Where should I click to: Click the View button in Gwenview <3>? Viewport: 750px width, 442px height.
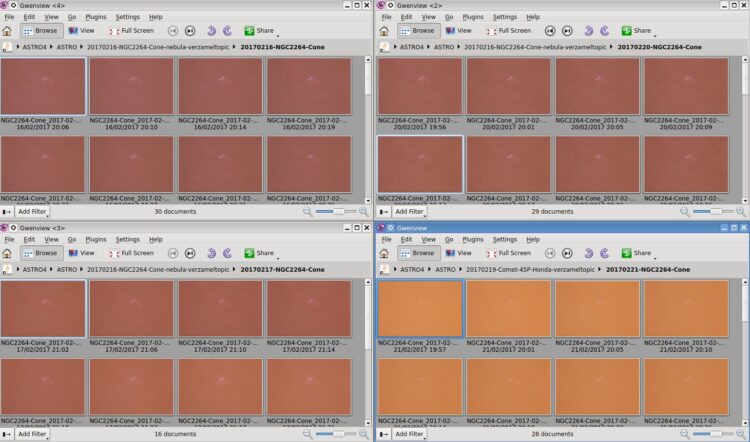pos(81,253)
